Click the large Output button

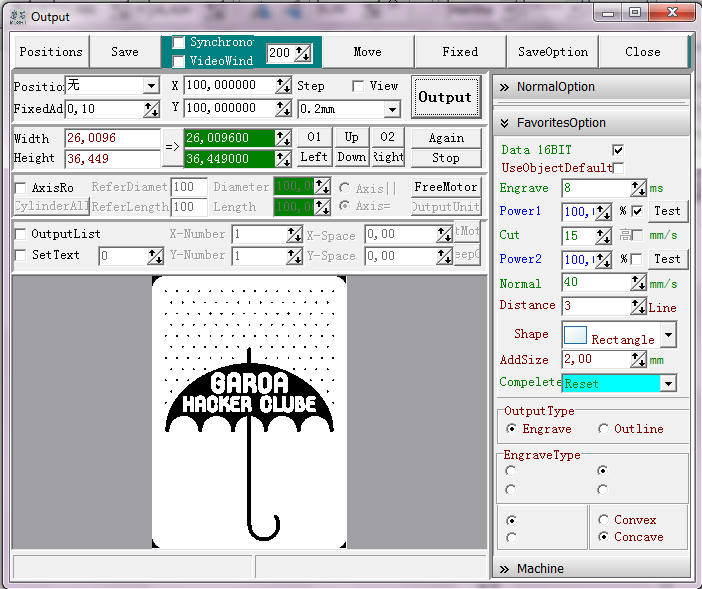pyautogui.click(x=445, y=97)
